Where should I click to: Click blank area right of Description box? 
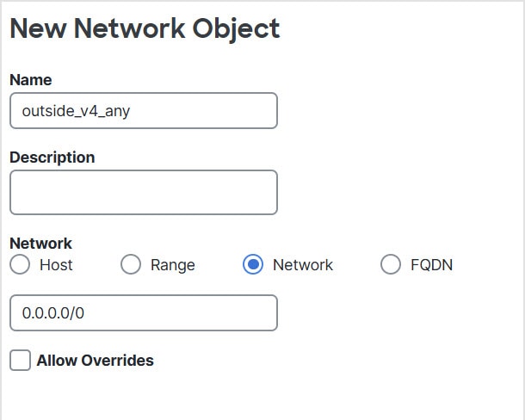tap(398, 193)
